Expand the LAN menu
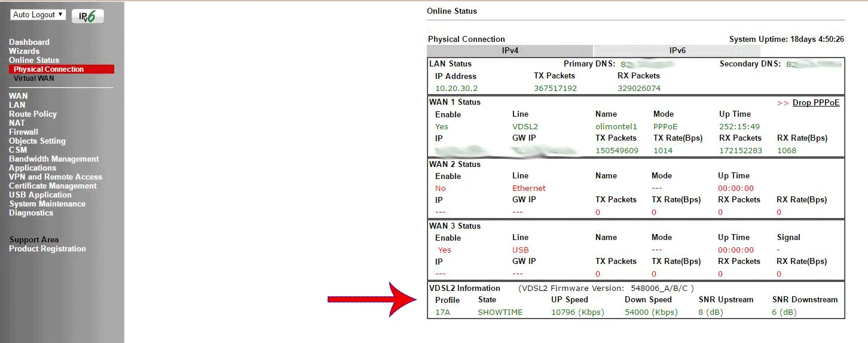868x343 pixels. point(17,105)
